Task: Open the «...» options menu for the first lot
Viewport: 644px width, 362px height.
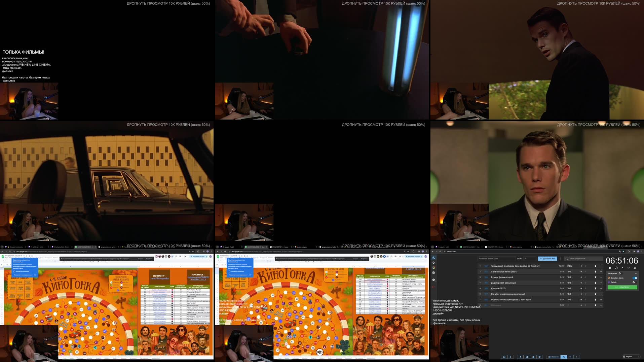Action: coord(600,266)
